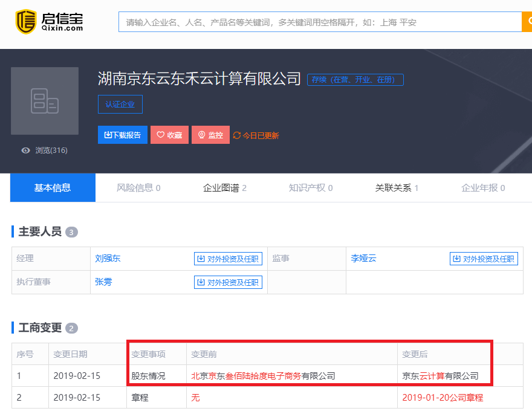This screenshot has width=532, height=417.
Task: Click into the keyword search field
Action: click(x=320, y=22)
